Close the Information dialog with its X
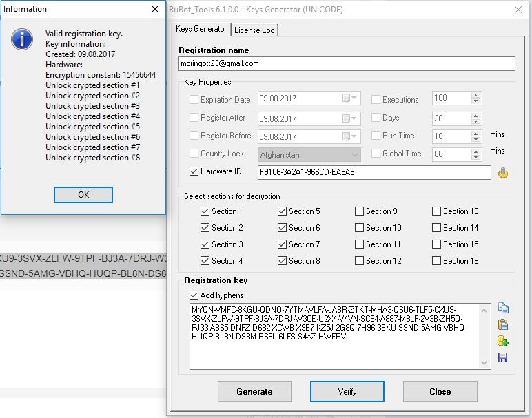The height and width of the screenshot is (418, 532). tap(155, 10)
